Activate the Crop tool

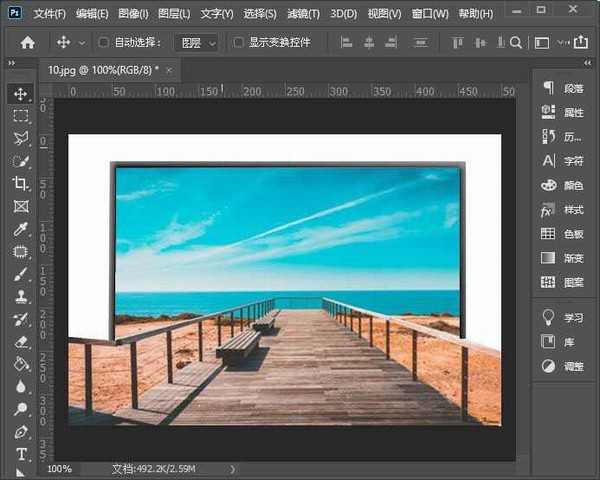pyautogui.click(x=20, y=183)
